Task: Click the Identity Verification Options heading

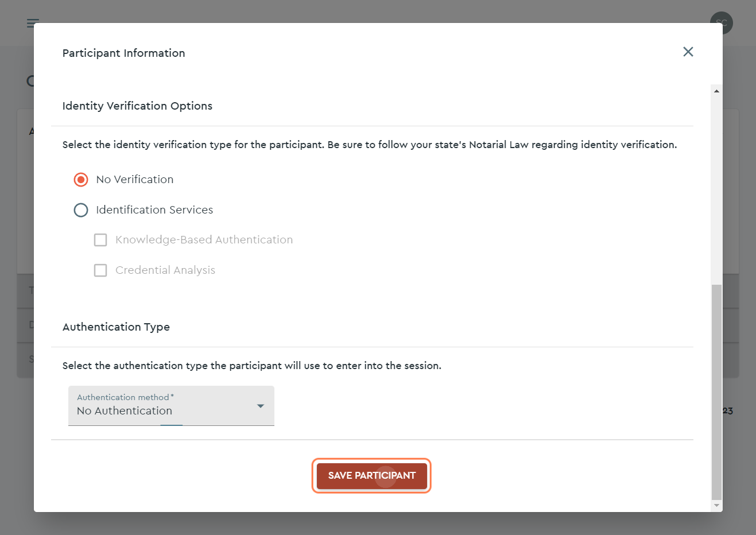Action: 137,106
